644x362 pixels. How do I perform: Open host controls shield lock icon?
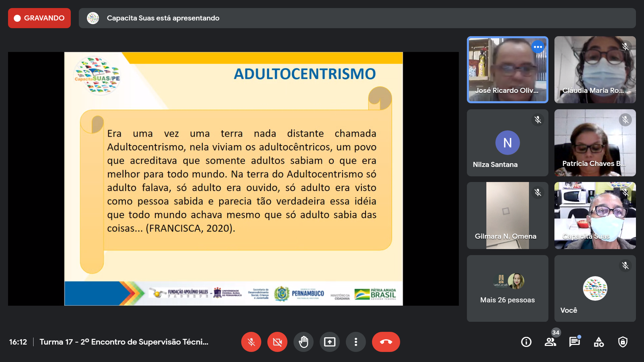click(x=623, y=342)
